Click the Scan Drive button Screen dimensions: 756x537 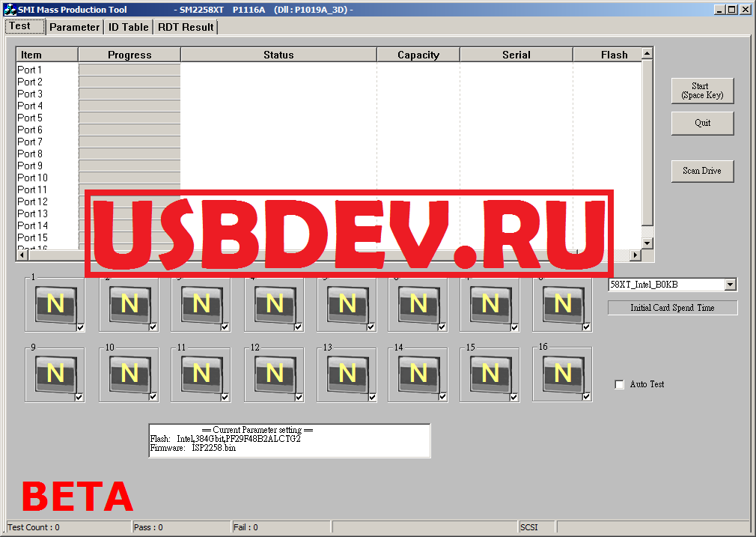click(703, 171)
